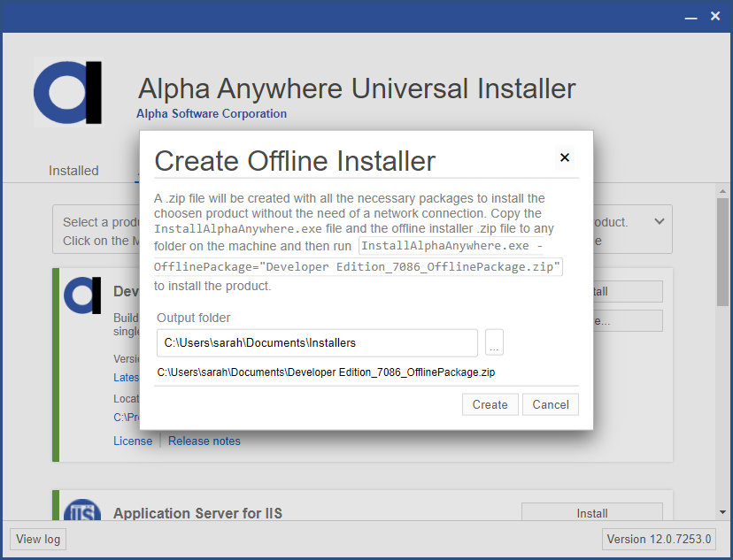Click the Create button
Screen dimensions: 733x560
[490, 404]
